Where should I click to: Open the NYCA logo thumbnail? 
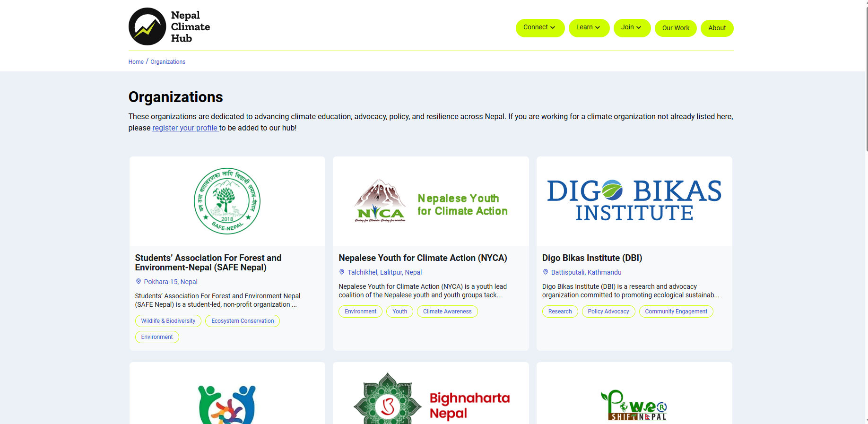pyautogui.click(x=431, y=201)
